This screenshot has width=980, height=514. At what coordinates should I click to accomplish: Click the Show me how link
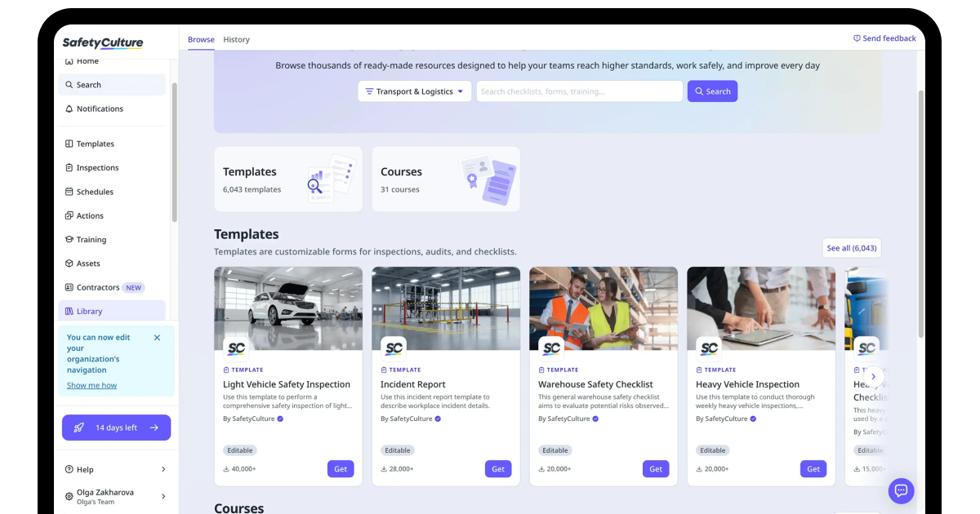tap(91, 385)
